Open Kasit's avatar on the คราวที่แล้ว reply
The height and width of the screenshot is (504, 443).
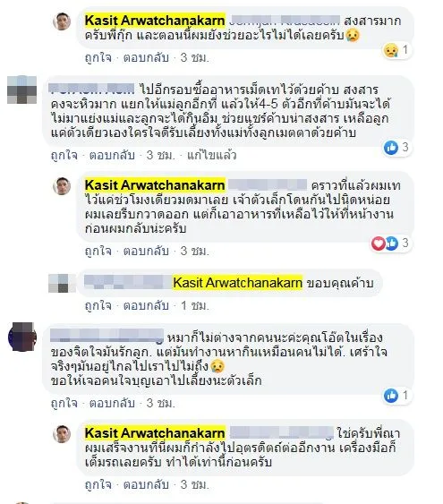pyautogui.click(x=62, y=186)
